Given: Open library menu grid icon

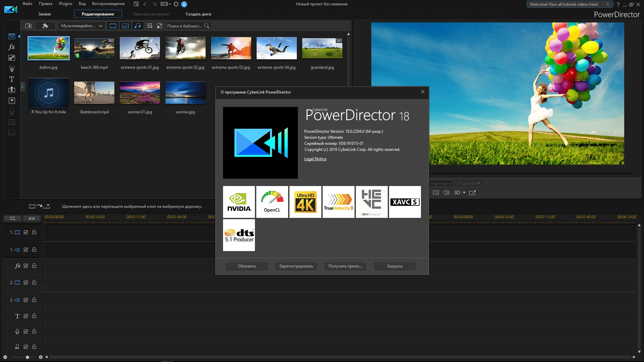Looking at the screenshot, I should coord(150,26).
